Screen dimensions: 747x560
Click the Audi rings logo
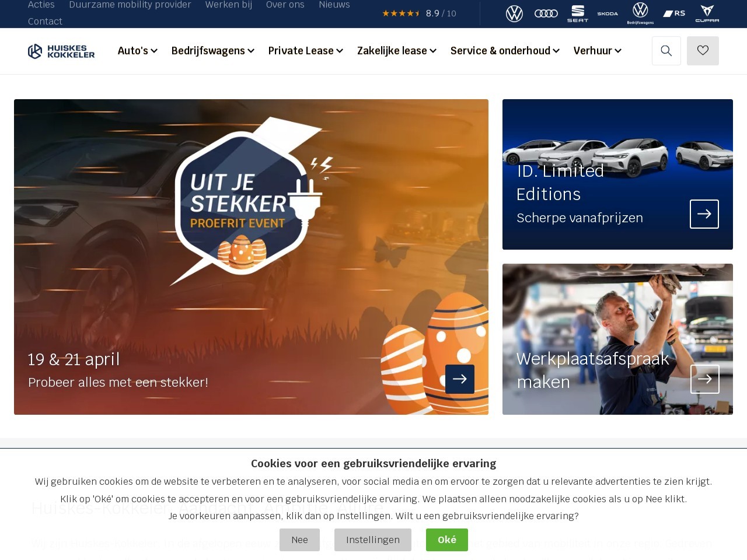click(546, 13)
